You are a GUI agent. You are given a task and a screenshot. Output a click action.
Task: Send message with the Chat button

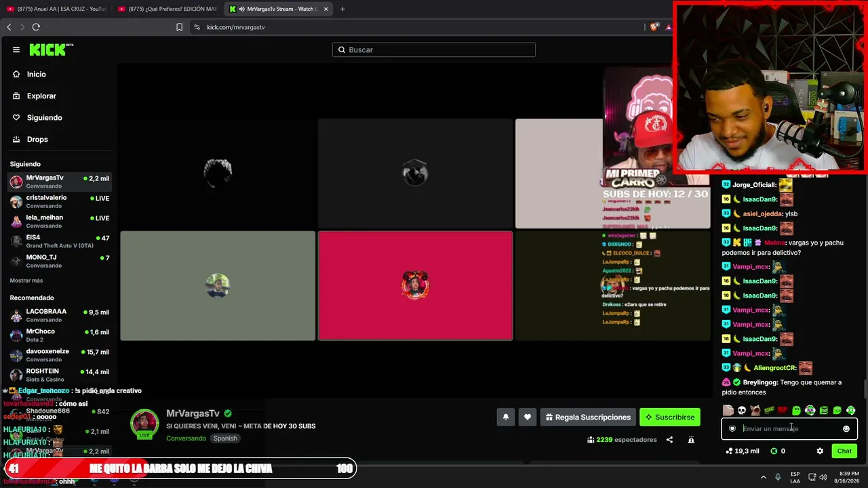[x=844, y=451]
